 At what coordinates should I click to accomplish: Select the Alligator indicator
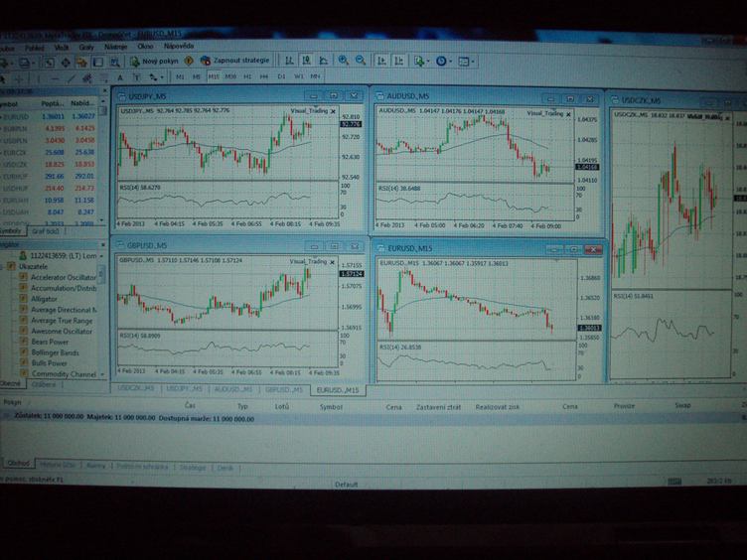pos(44,299)
